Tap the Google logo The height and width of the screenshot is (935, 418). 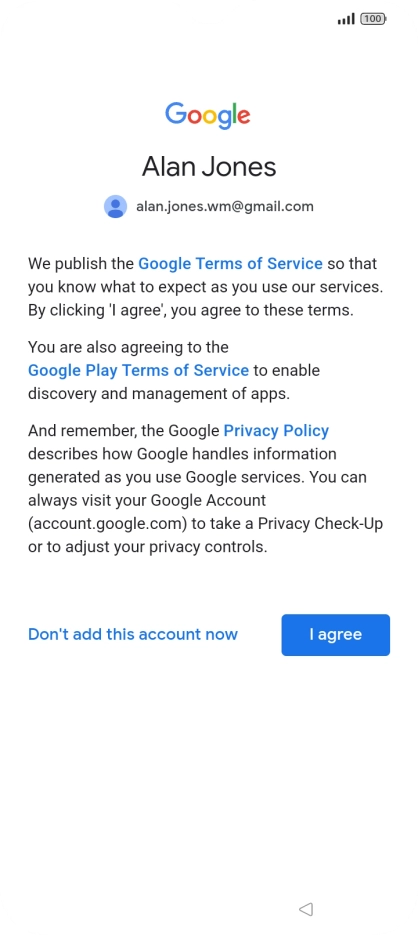pos(208,114)
